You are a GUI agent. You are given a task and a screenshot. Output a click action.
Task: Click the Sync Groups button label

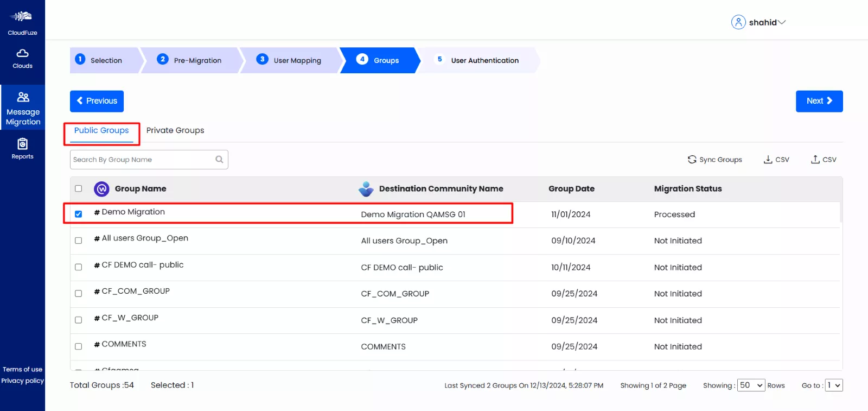tap(720, 160)
